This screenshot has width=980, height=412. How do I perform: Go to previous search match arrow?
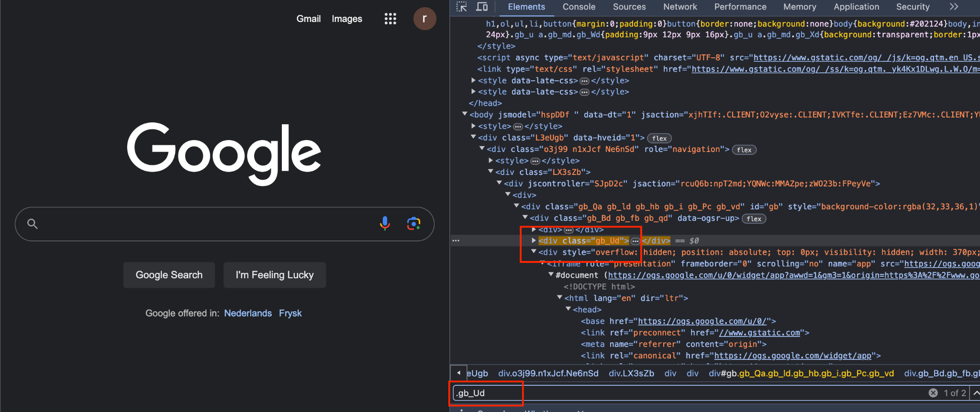coord(976,393)
